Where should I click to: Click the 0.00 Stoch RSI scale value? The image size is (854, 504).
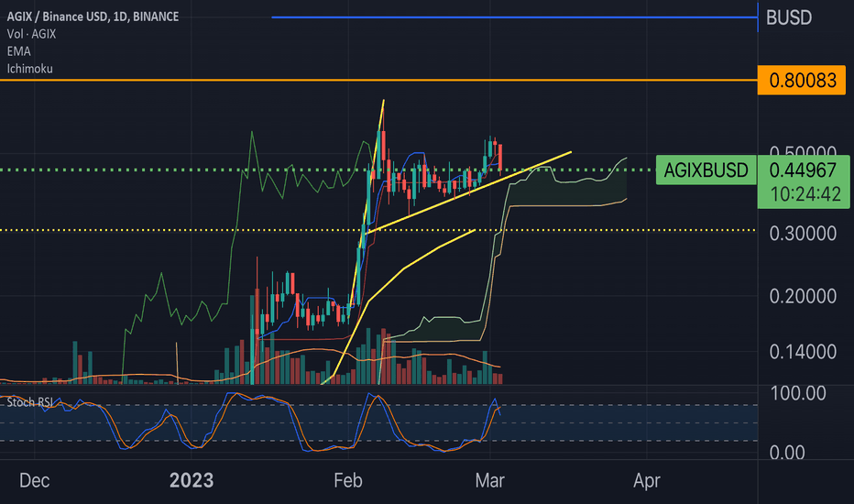(x=787, y=453)
